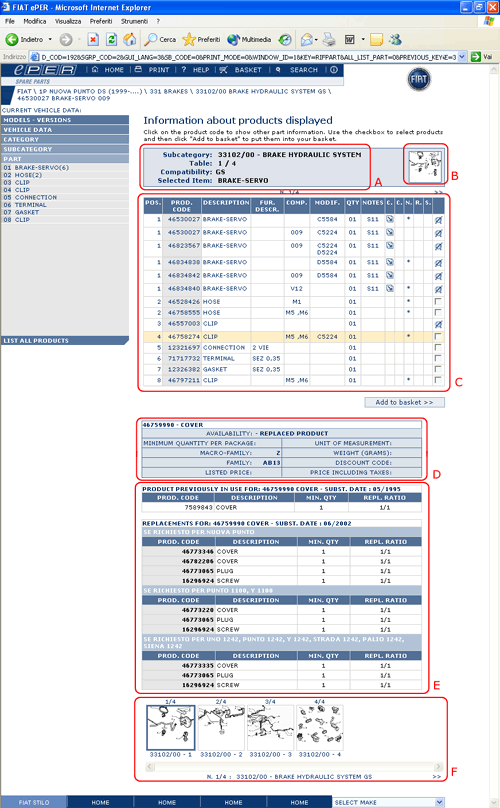
Task: Open browsing history icon in toolbar
Action: click(285, 40)
